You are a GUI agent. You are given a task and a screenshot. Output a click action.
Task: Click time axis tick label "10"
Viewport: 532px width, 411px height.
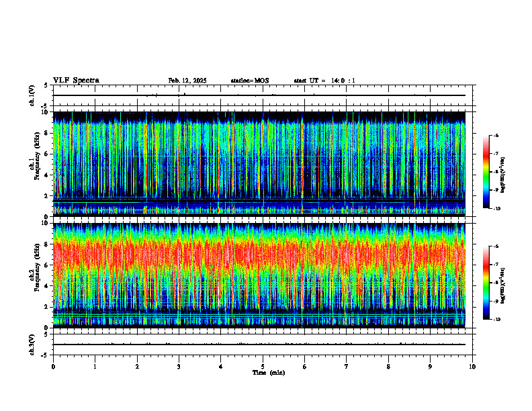pos(472,367)
